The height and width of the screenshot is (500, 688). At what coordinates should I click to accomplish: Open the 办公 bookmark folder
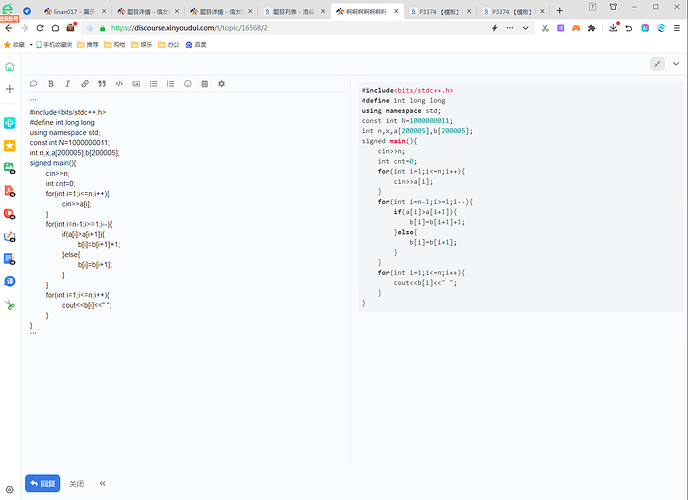(x=168, y=45)
